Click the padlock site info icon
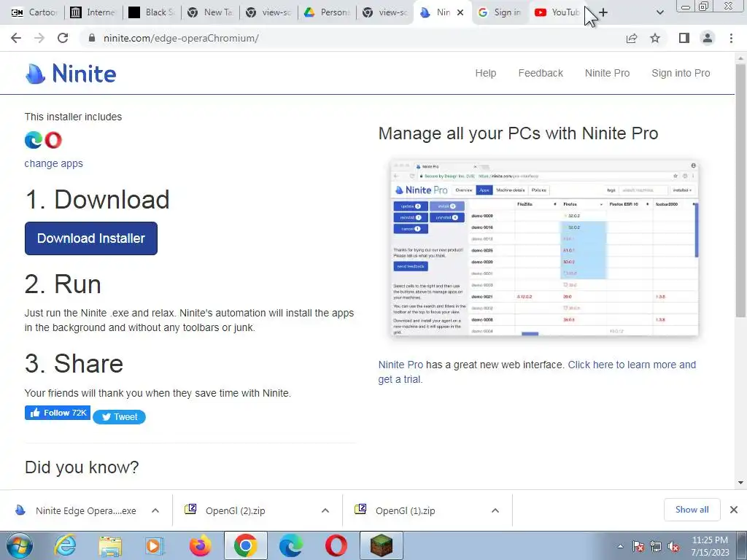Viewport: 747px width, 560px height. tap(92, 38)
